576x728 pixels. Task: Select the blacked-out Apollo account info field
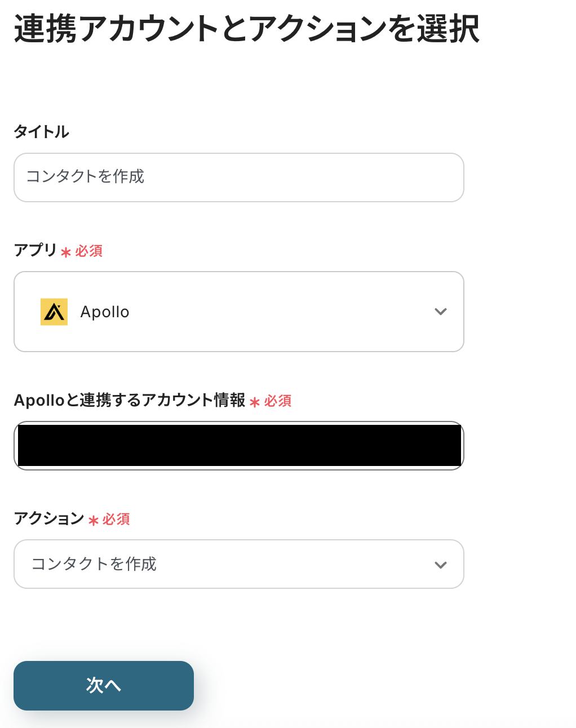(x=239, y=446)
